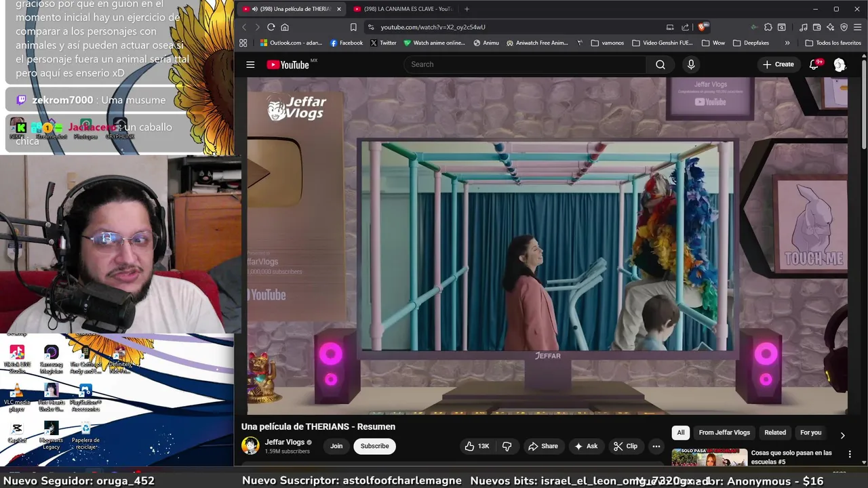Share the page via address bar share icon

click(685, 27)
